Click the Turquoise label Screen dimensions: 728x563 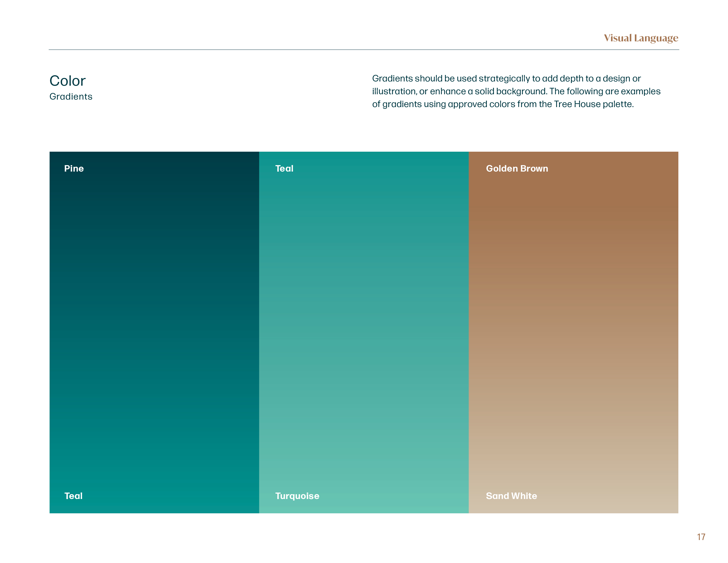[x=297, y=496]
